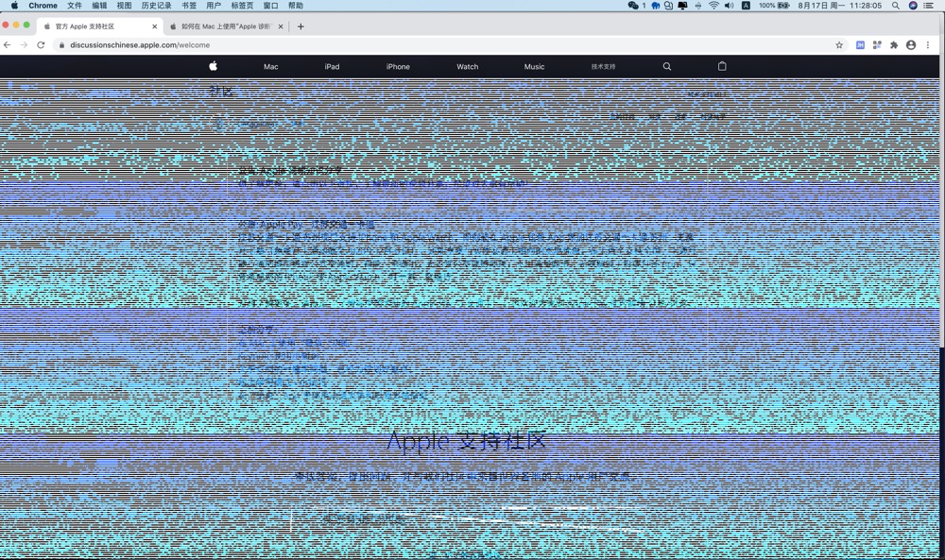The width and height of the screenshot is (945, 560).
Task: Click the Apple logo in site navigation
Action: [x=213, y=66]
